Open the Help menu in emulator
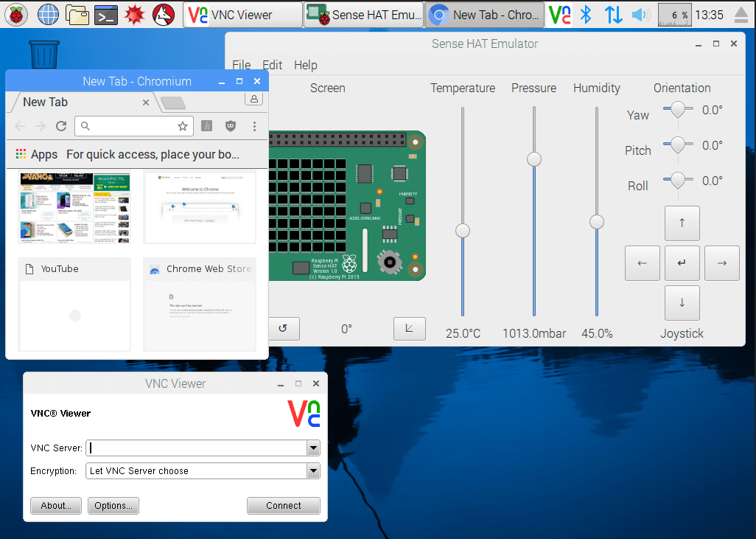Screen dimensions: 756x539 pyautogui.click(x=305, y=65)
